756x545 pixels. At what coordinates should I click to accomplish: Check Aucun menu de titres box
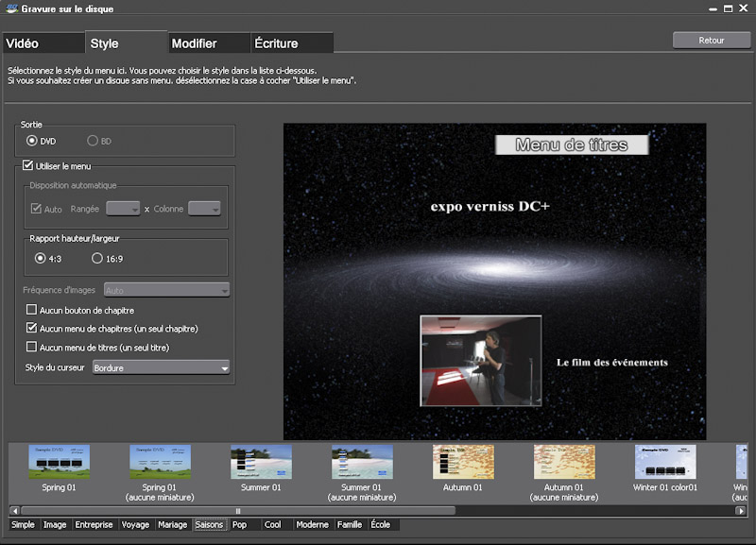32,348
